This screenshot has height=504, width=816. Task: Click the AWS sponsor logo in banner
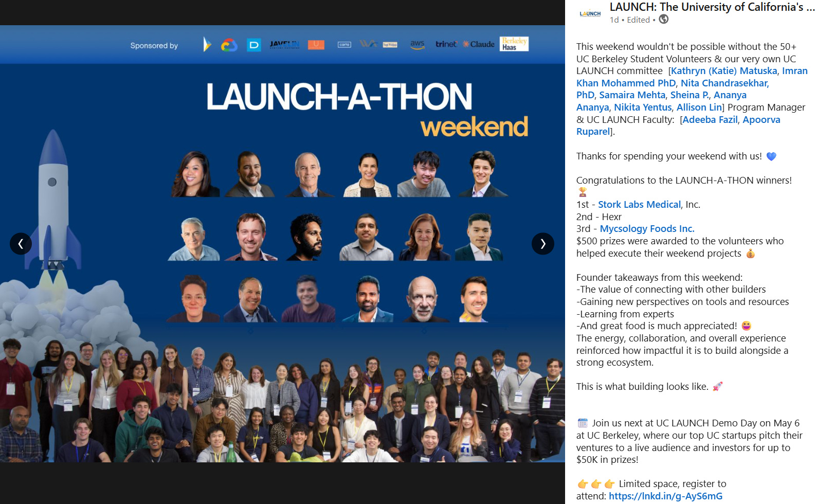point(418,45)
